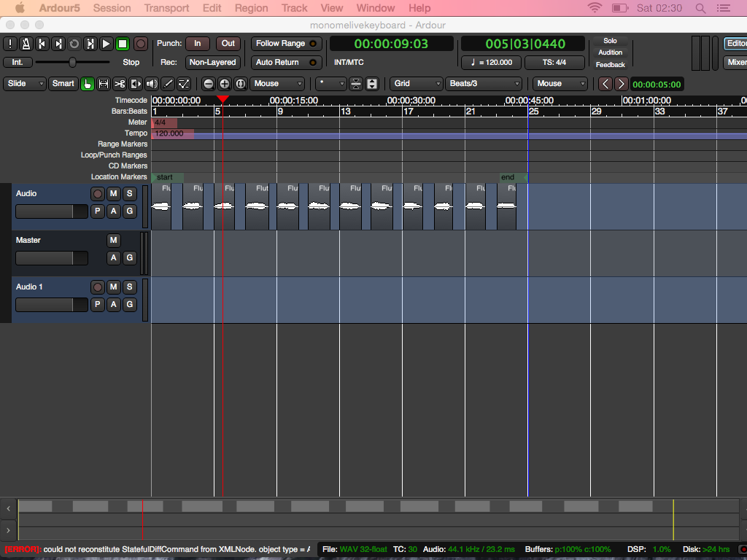Open automation menu for Master bus
Image resolution: width=747 pixels, height=560 pixels.
113,257
